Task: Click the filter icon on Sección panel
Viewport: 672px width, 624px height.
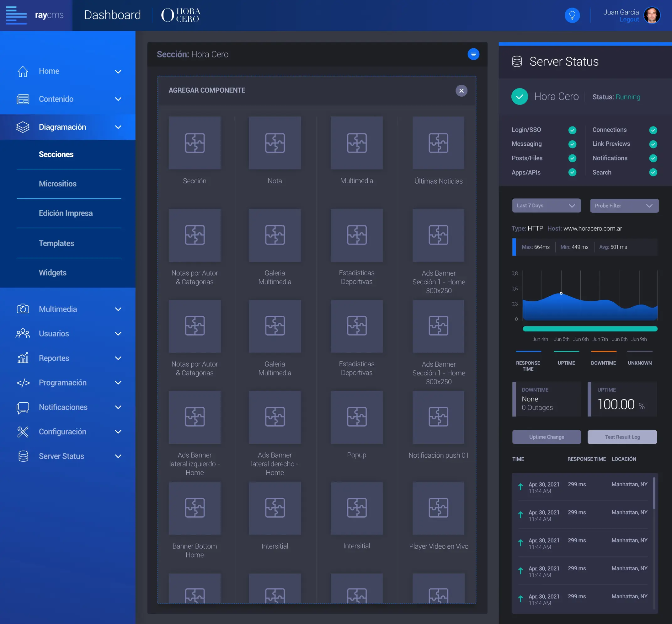Action: (473, 54)
